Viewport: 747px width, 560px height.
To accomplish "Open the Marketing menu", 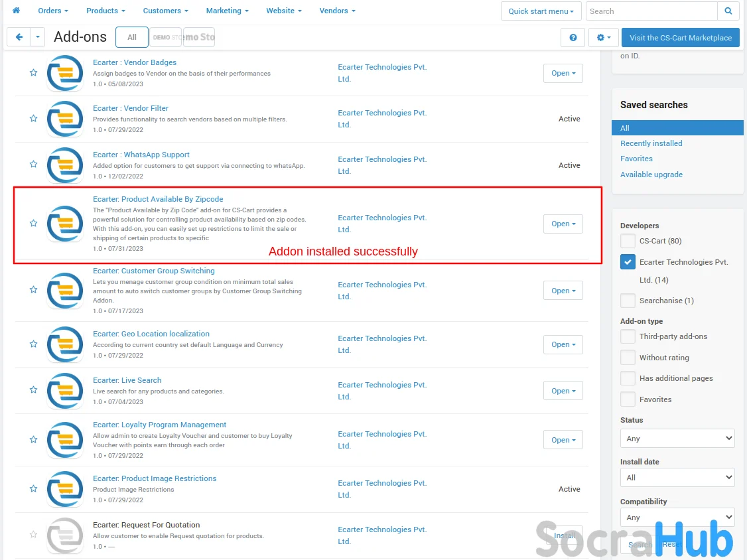I will (x=227, y=11).
